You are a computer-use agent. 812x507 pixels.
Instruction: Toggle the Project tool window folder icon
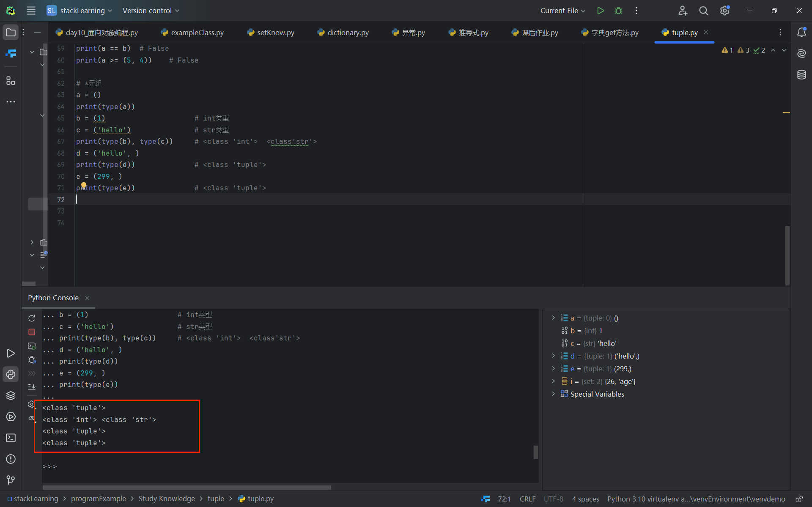coord(11,33)
